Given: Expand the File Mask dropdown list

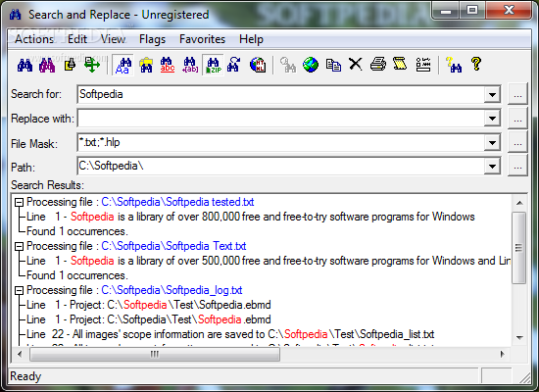Looking at the screenshot, I should (x=492, y=143).
